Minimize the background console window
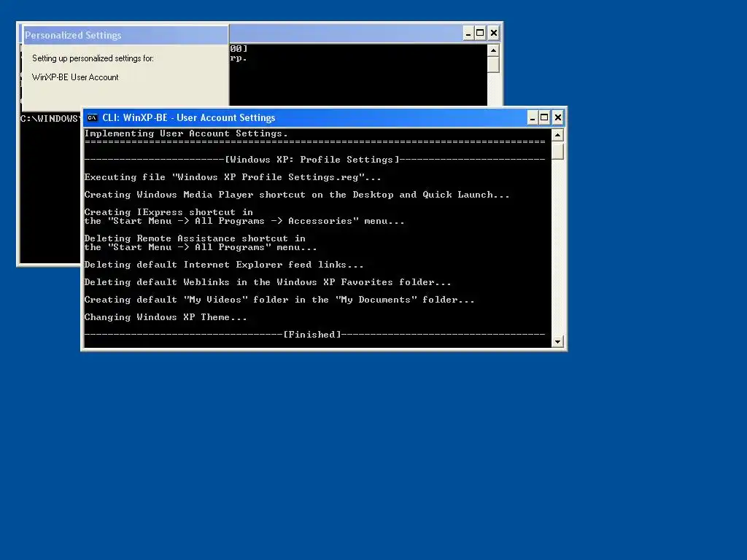This screenshot has height=560, width=747. click(468, 34)
